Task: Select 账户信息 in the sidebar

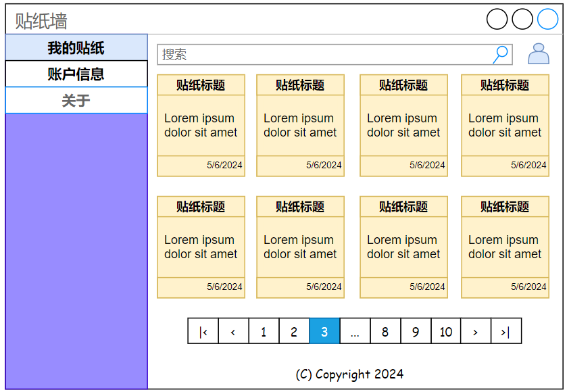Action: (x=76, y=74)
